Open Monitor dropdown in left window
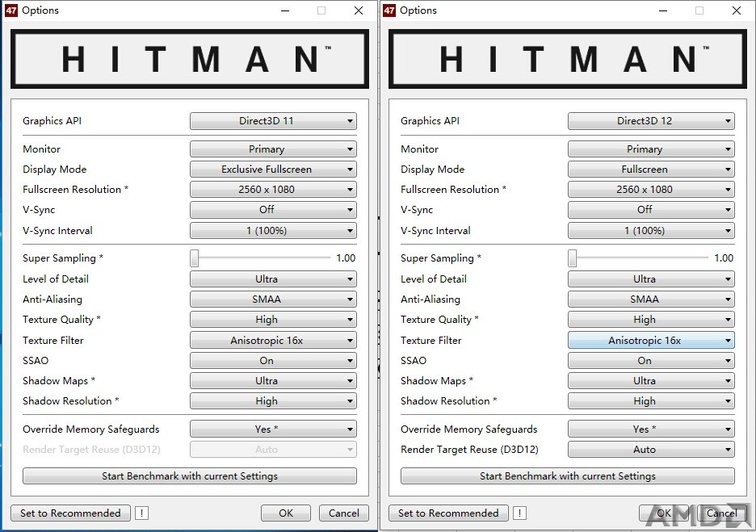 273,149
